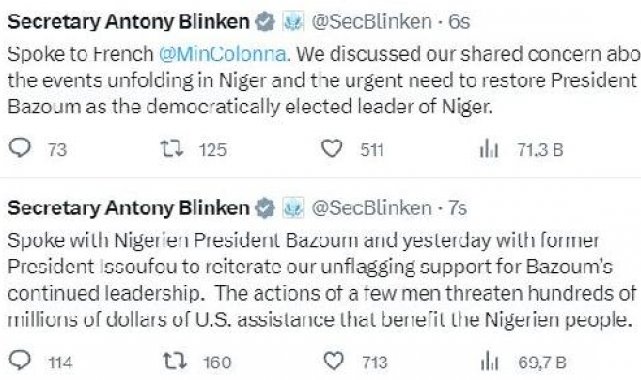Click @SecBlinken handle on the first tweet
The height and width of the screenshot is (380, 641).
[x=371, y=22]
